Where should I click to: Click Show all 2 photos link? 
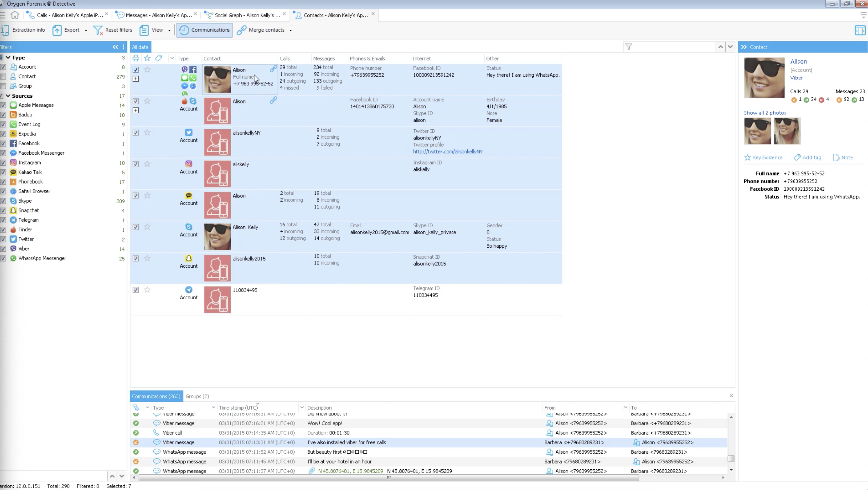coord(765,113)
